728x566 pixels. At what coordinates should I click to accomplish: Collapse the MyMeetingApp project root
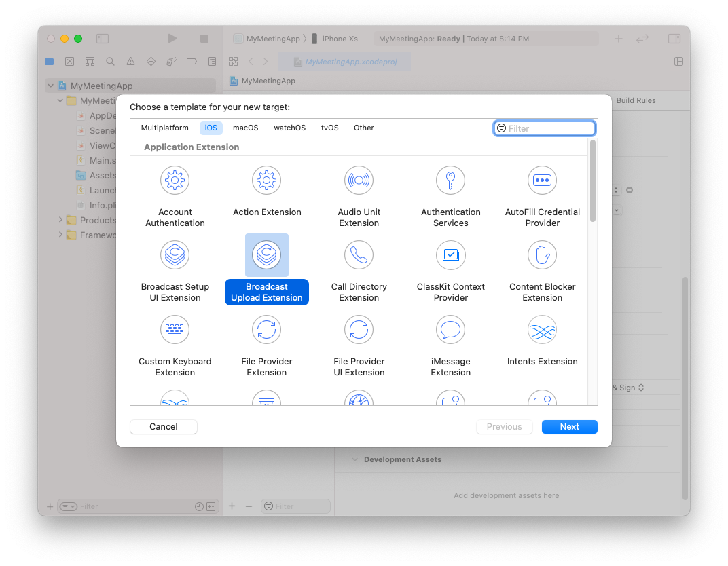(x=51, y=86)
